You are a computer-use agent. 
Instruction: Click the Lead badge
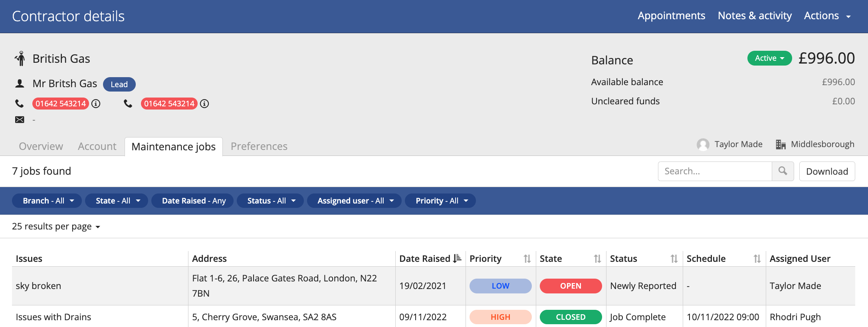point(119,84)
